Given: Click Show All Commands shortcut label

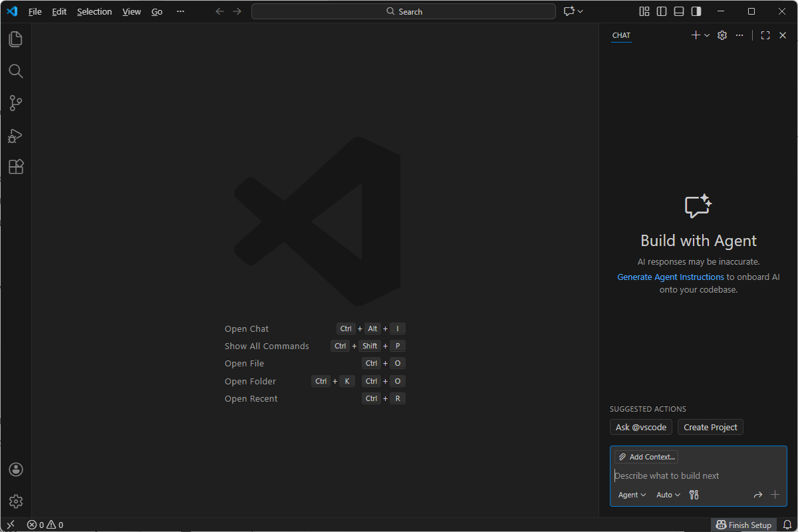Looking at the screenshot, I should coord(267,346).
